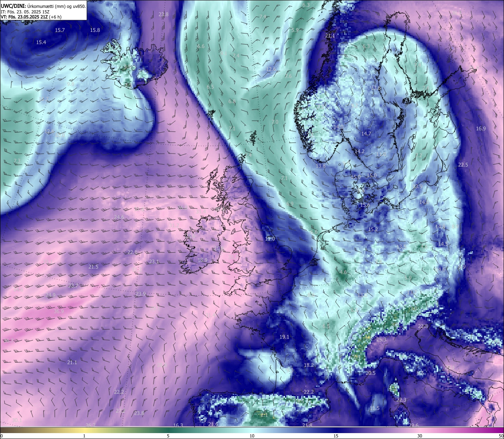Click the 6.9 value label
The width and height of the screenshot is (504, 439).
point(290,204)
